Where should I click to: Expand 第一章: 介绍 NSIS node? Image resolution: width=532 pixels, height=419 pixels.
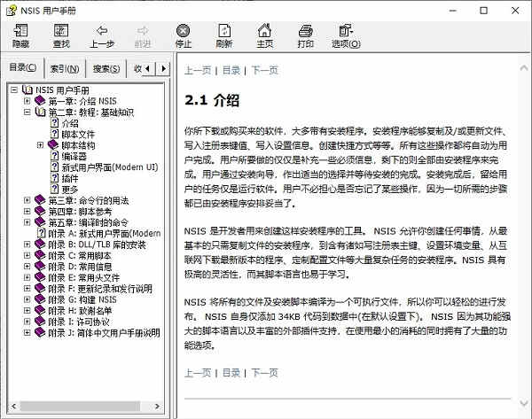(x=27, y=101)
